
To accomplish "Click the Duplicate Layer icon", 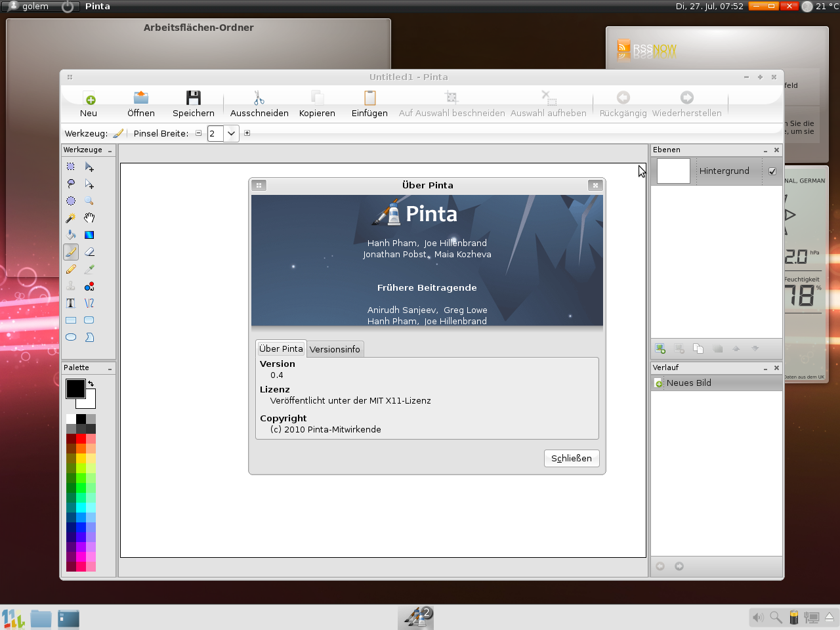I will pyautogui.click(x=698, y=348).
